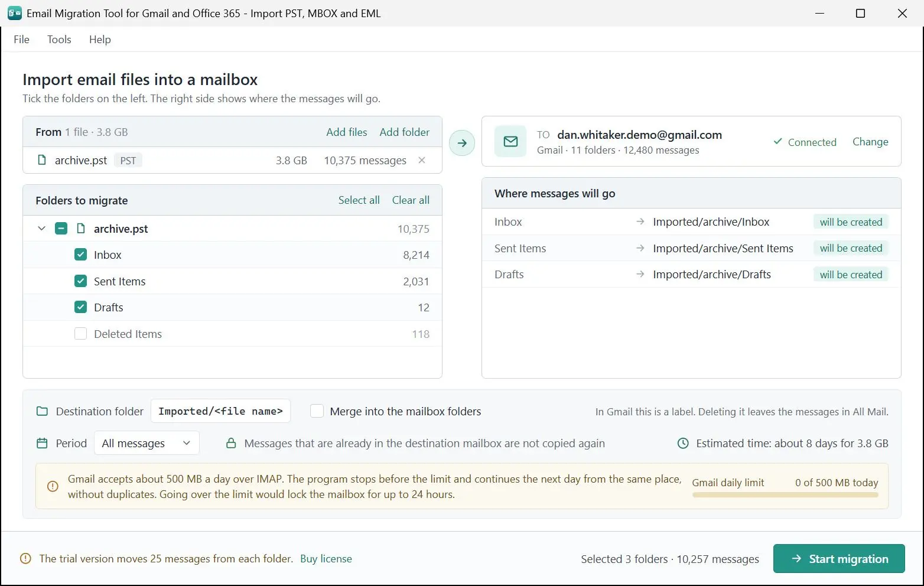The width and height of the screenshot is (924, 586).
Task: Click the trial version info icon
Action: [x=25, y=558]
